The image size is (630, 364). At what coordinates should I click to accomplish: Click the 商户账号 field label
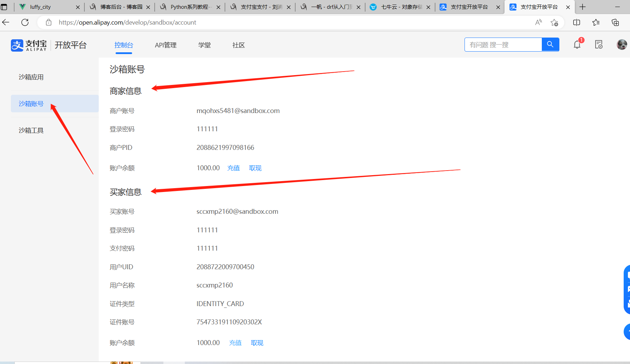(x=122, y=111)
